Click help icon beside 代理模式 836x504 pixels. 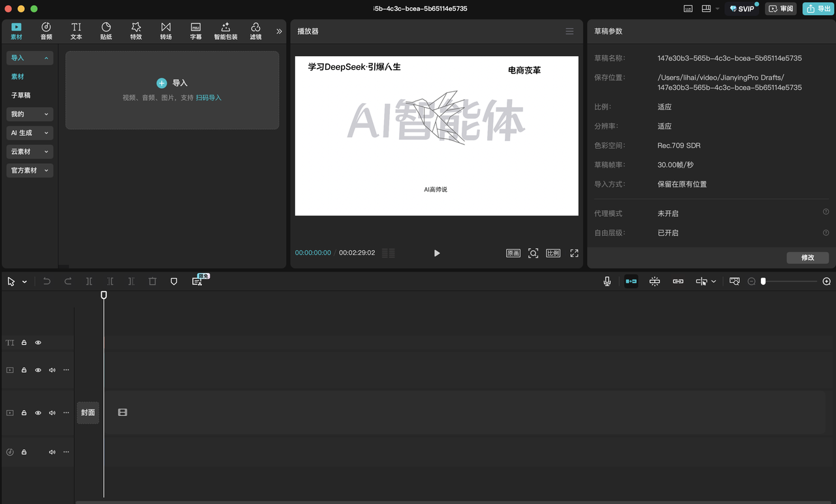826,212
